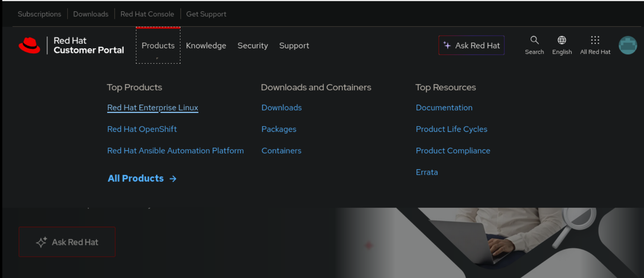The width and height of the screenshot is (644, 278).
Task: Open Red Hat Enterprise Linux product link
Action: pos(152,108)
